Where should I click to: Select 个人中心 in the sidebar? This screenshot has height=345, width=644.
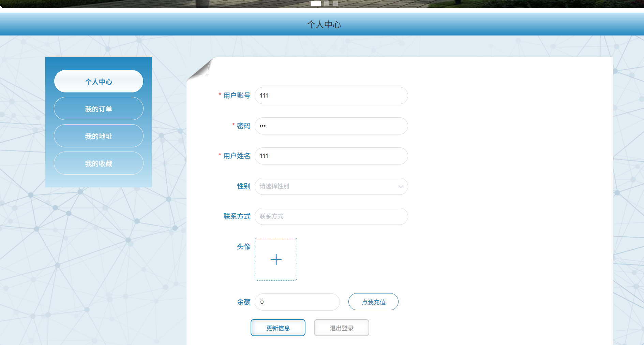[x=99, y=81]
